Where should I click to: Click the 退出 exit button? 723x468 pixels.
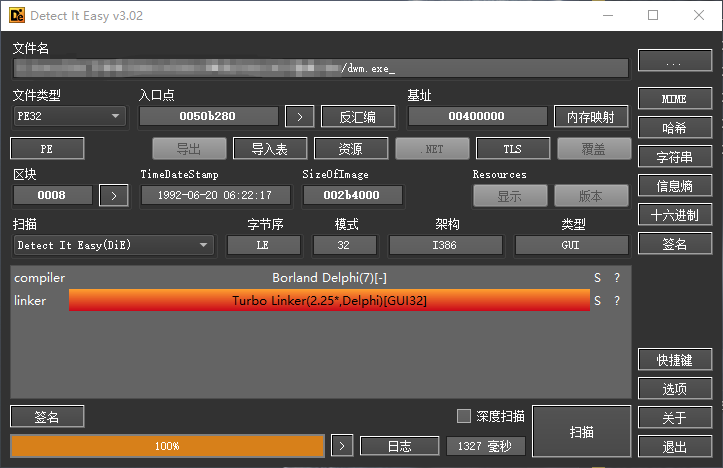[675, 447]
